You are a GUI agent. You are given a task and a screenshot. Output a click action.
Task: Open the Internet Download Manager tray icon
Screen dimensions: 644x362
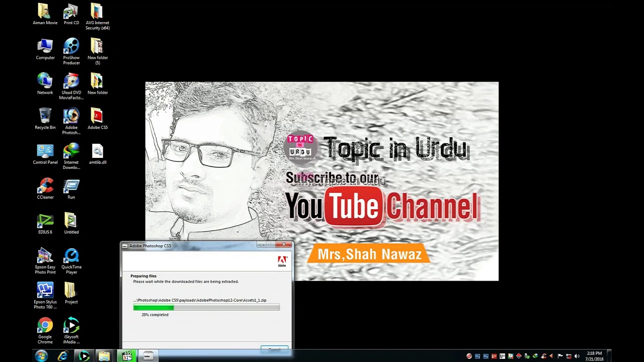535,356
